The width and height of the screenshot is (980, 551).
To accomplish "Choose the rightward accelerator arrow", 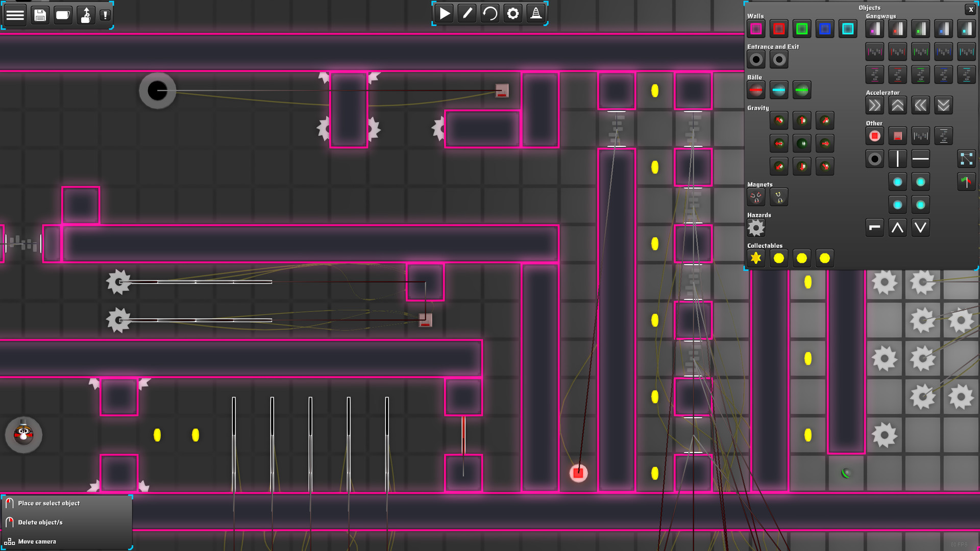I will [x=874, y=105].
